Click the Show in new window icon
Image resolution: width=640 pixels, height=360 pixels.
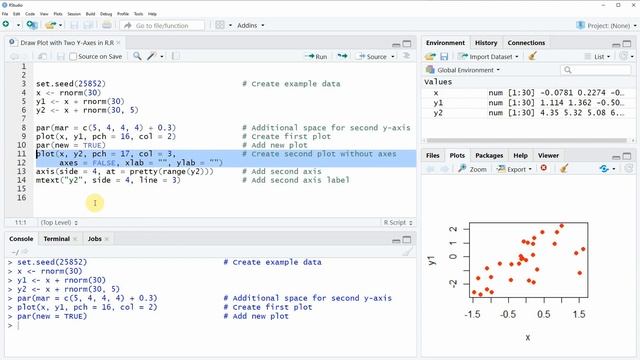42,56
